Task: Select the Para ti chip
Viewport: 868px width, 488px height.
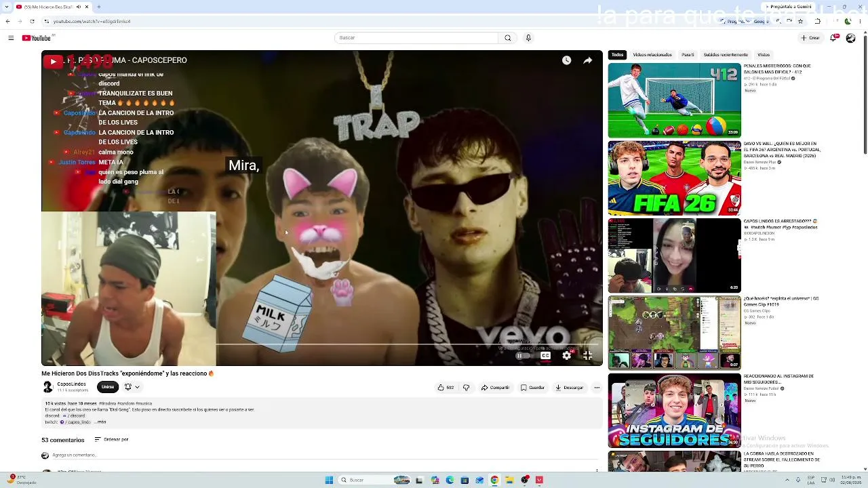Action: tap(688, 54)
